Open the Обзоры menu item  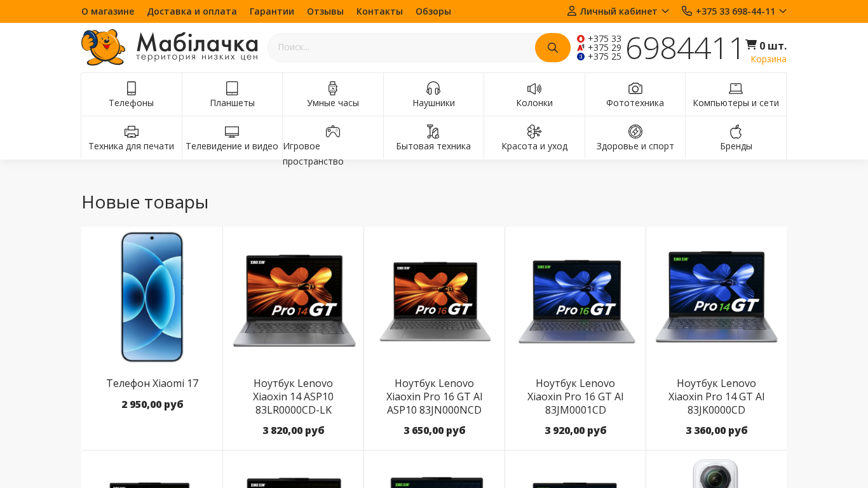[x=433, y=11]
